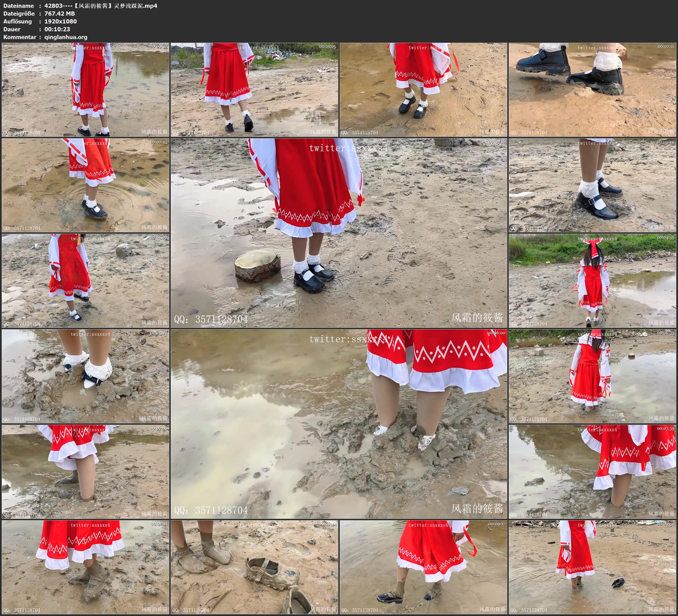Screen dimensions: 678x616
Task: Select the puddle ripple frame at 00:02:43
Action: [x=85, y=185]
